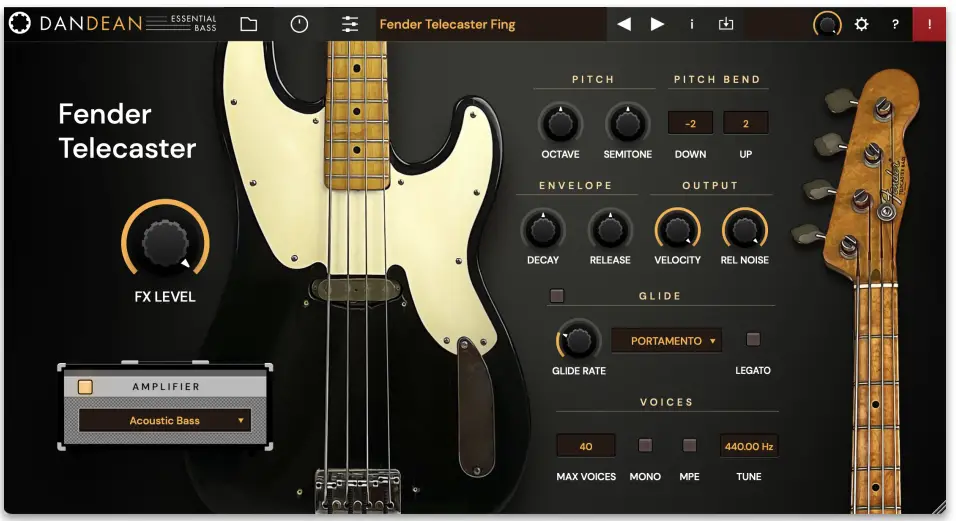Toggle the Glide enable checkbox
The width and height of the screenshot is (956, 521).
pos(557,296)
